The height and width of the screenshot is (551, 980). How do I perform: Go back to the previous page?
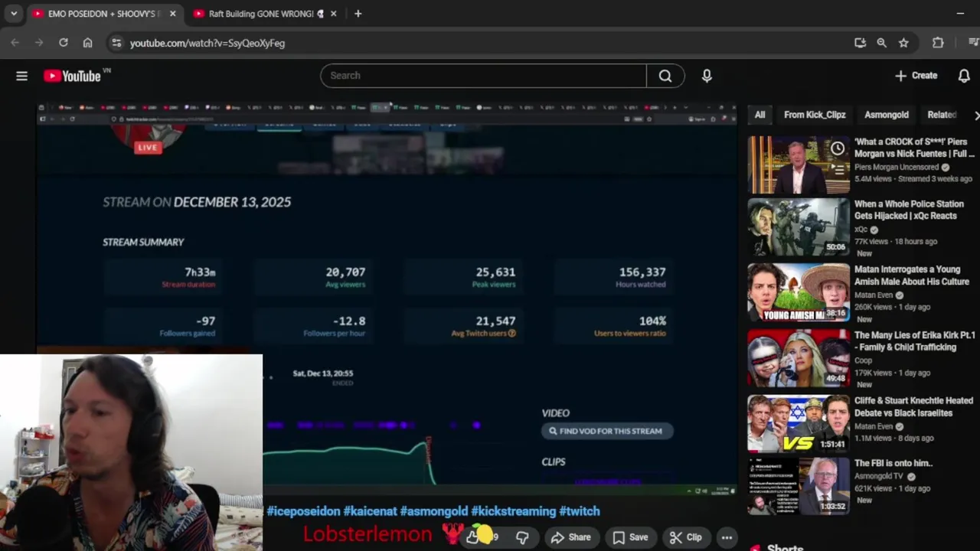click(x=15, y=43)
